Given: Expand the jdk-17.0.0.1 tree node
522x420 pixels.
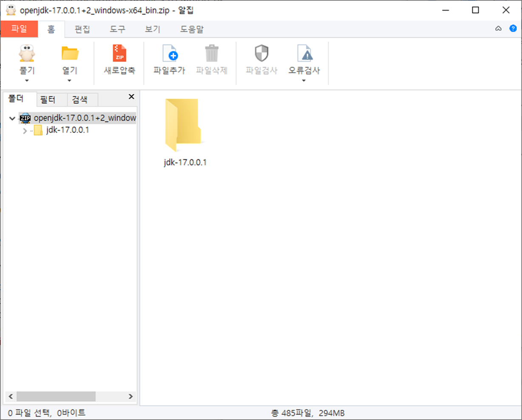Looking at the screenshot, I should (x=25, y=131).
